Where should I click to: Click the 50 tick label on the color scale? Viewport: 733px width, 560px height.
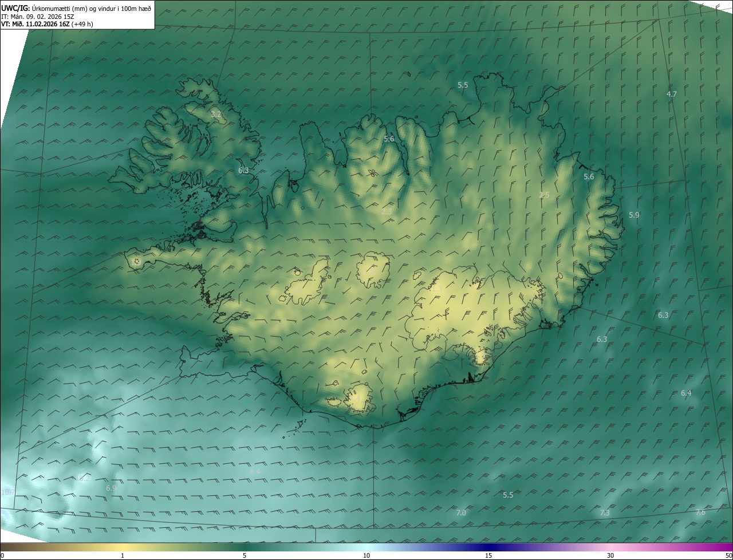pyautogui.click(x=728, y=556)
